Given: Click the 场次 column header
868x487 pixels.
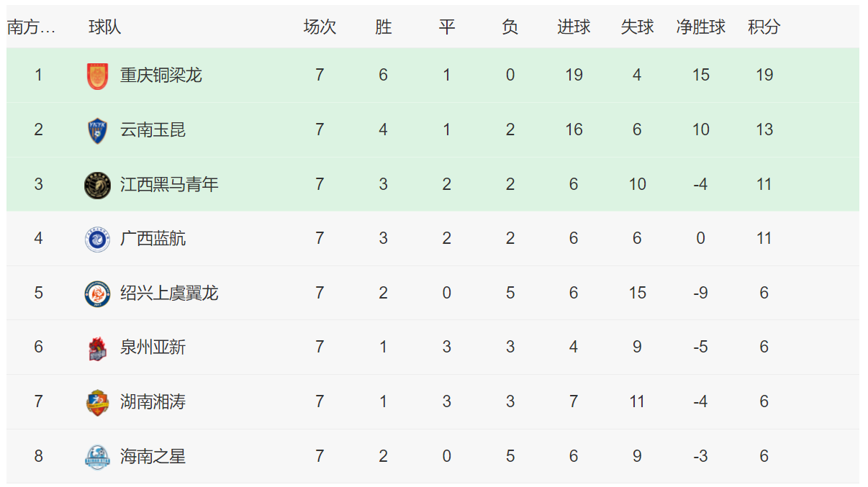Looking at the screenshot, I should point(320,27).
